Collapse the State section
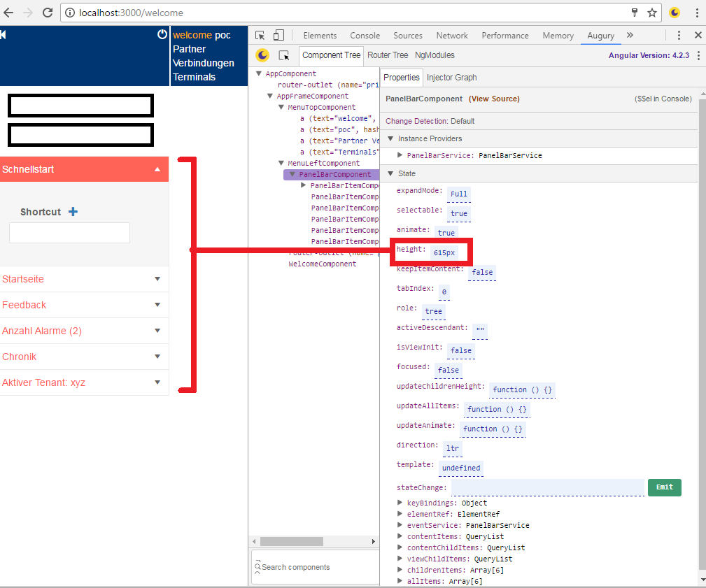706x588 pixels. (x=391, y=173)
